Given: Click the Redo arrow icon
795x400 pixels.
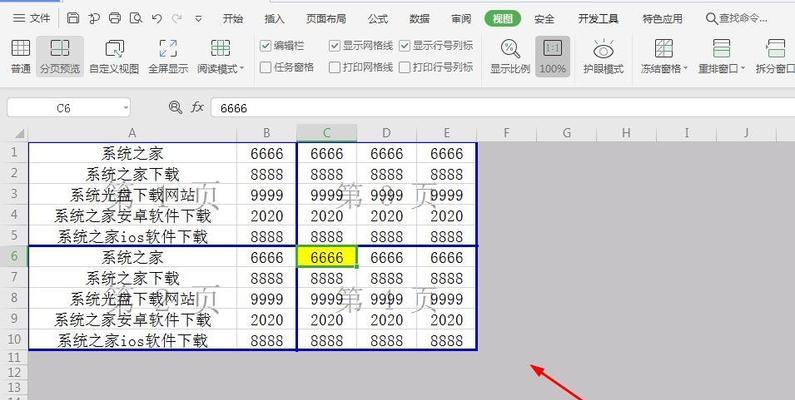Looking at the screenshot, I should 177,19.
